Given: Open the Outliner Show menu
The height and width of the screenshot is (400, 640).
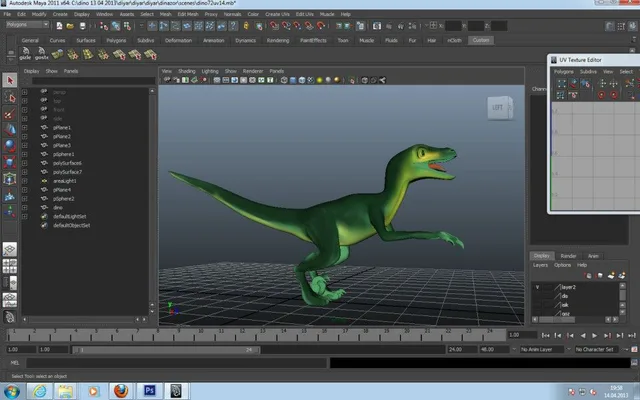Looking at the screenshot, I should tap(51, 71).
